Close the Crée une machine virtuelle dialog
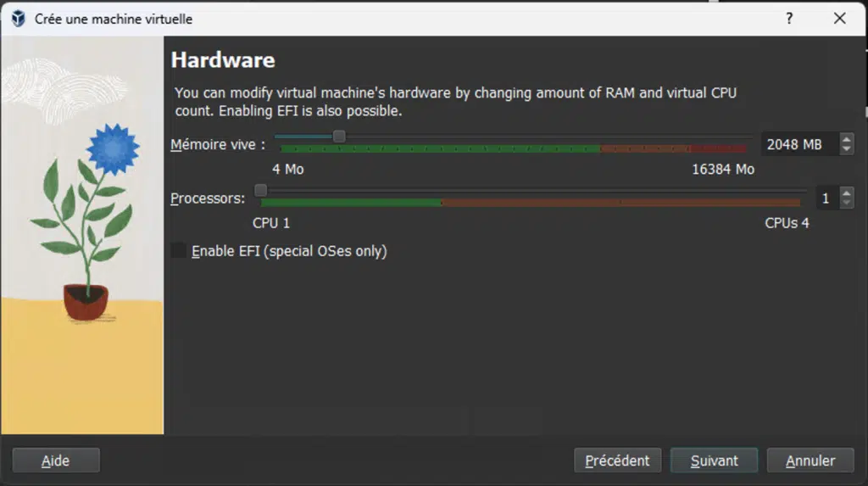 coord(840,19)
